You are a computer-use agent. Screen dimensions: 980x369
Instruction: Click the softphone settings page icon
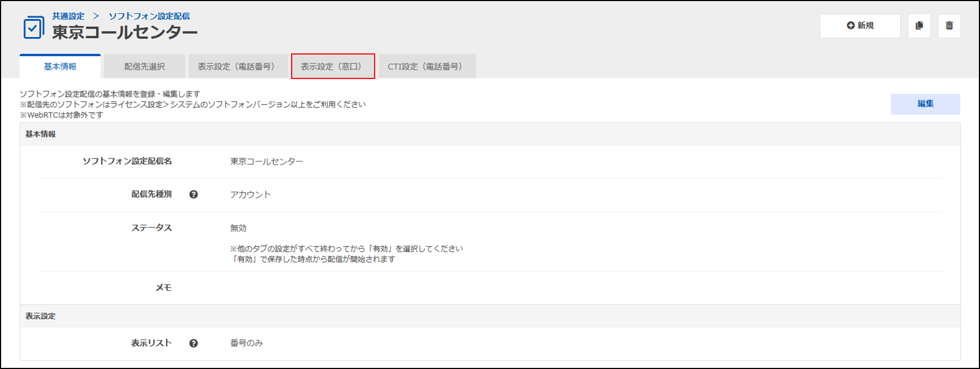[x=33, y=27]
